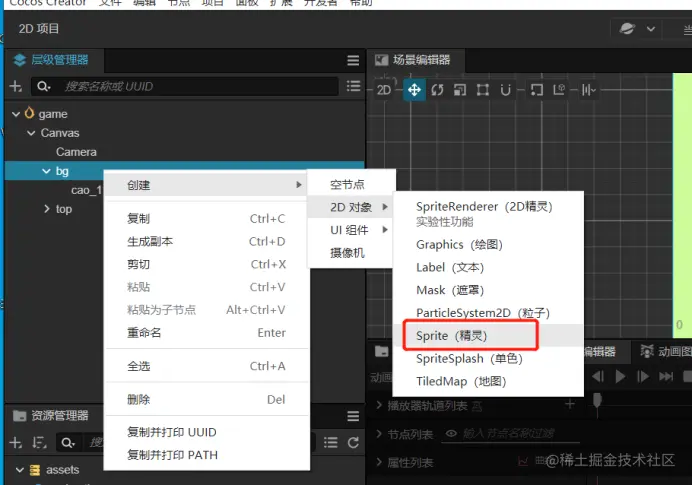692x485 pixels.
Task: Open the alignment tools dropdown
Action: [x=588, y=90]
